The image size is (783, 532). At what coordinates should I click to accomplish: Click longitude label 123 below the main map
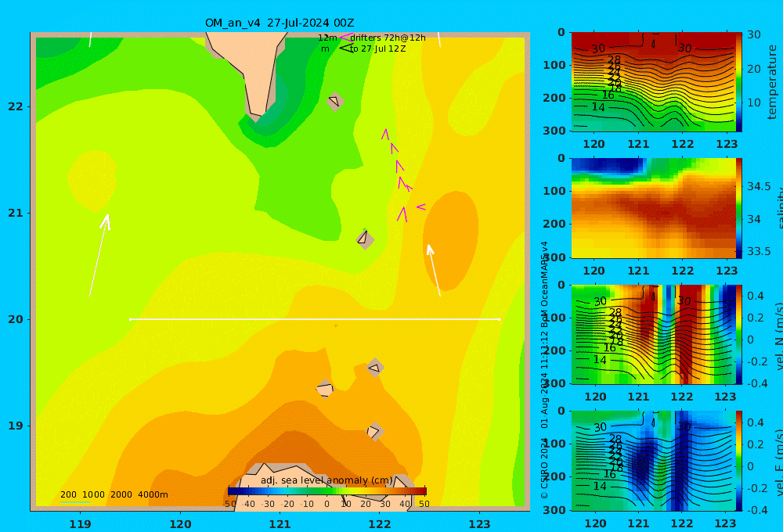pos(479,524)
